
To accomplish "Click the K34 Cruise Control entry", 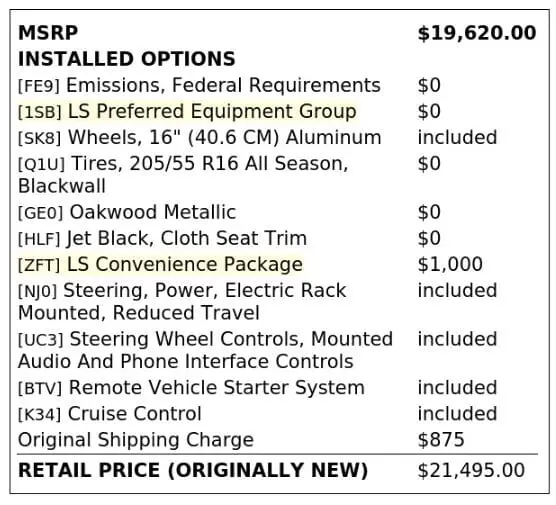I will (110, 414).
